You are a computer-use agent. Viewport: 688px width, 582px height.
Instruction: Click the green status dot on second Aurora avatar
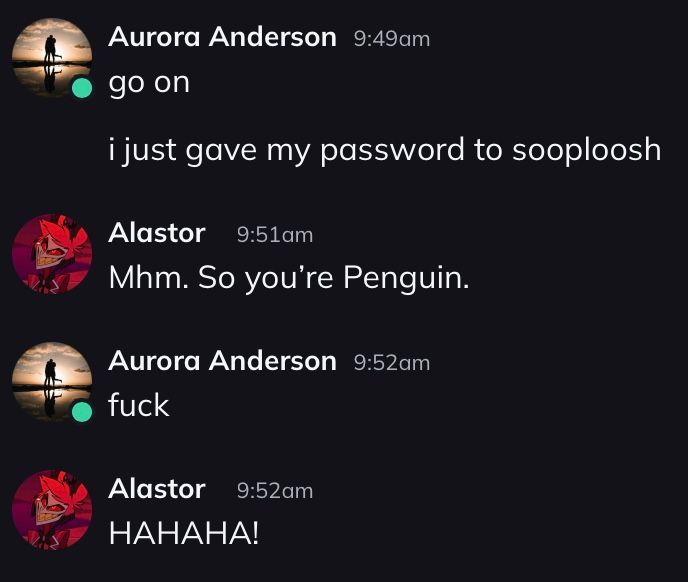pyautogui.click(x=82, y=411)
